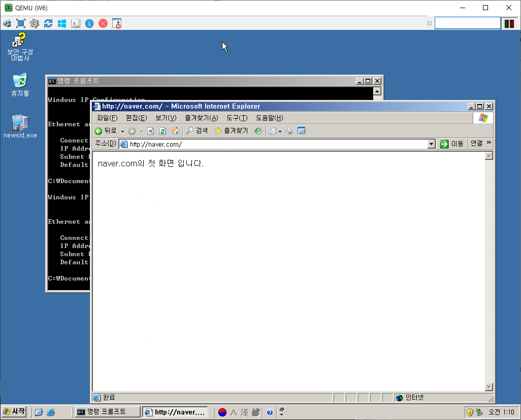Show desktop via quick launch icon

coord(39,412)
